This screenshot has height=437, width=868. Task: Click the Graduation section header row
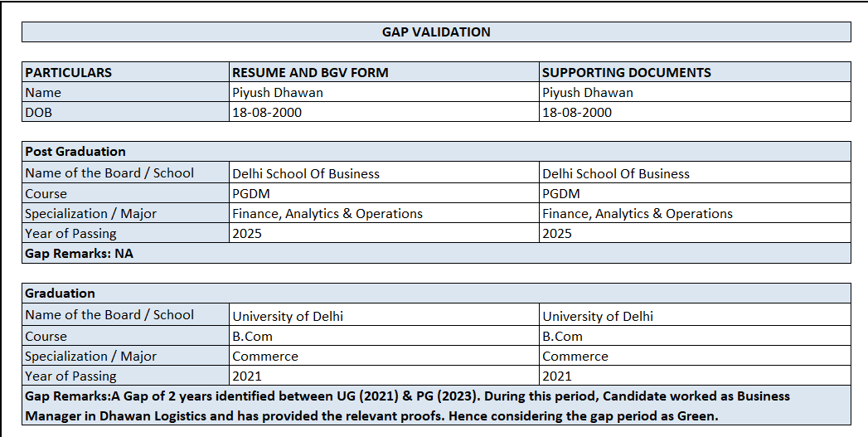[x=436, y=294]
